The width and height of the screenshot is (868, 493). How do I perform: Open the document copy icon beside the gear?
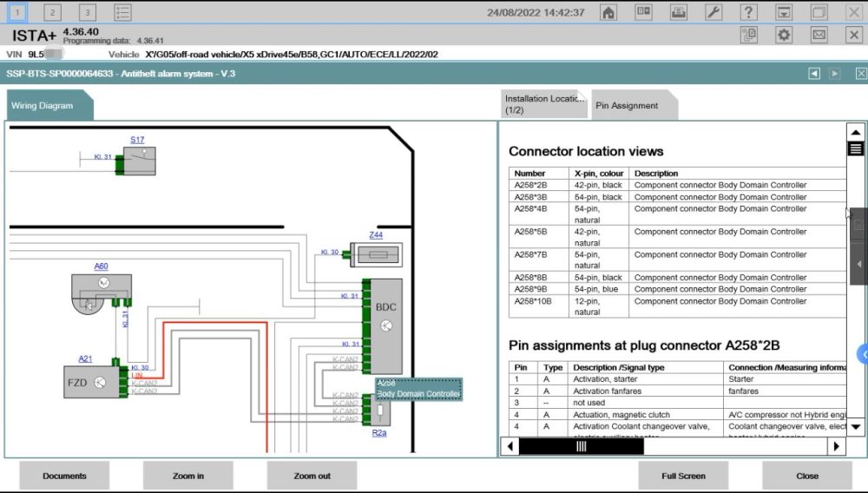[x=748, y=35]
